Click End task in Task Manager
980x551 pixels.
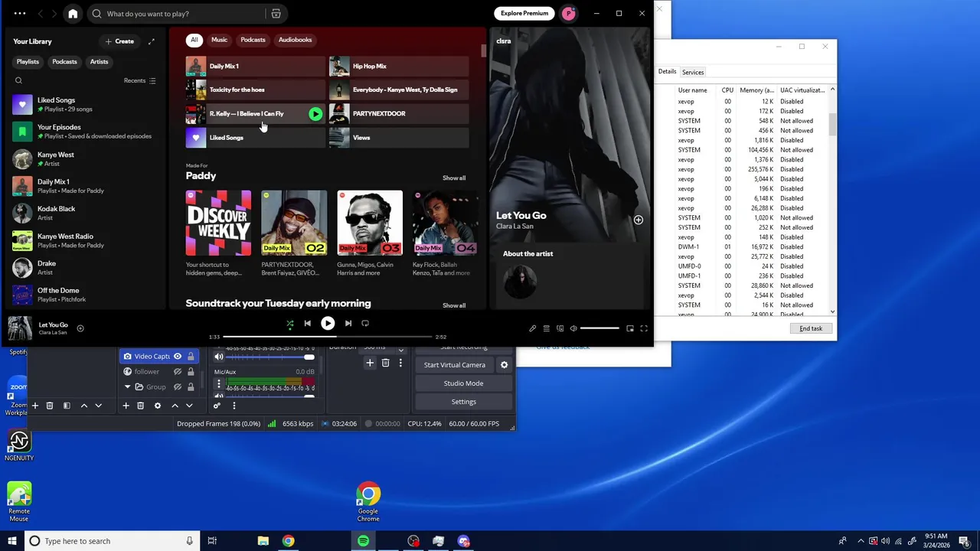point(811,328)
